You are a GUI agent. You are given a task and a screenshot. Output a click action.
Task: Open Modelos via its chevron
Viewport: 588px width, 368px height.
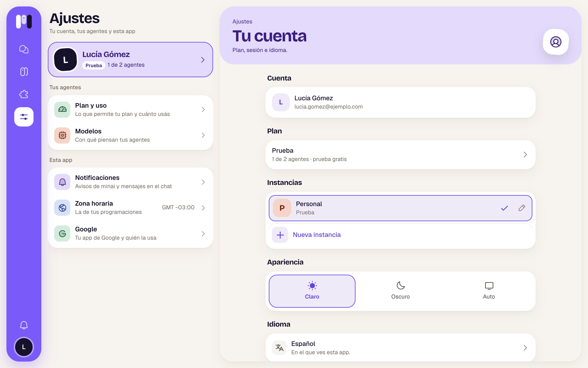tap(203, 135)
